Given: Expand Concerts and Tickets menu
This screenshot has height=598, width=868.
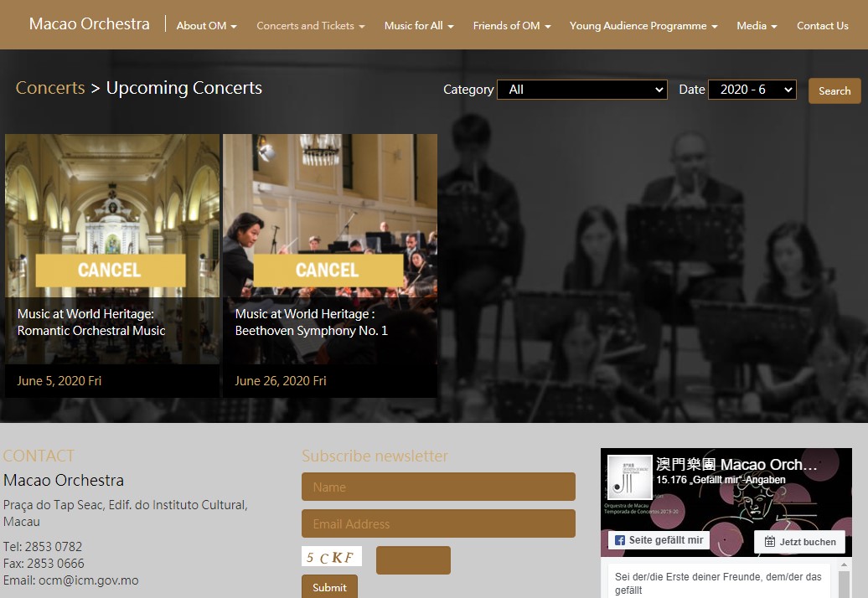Looking at the screenshot, I should [310, 26].
